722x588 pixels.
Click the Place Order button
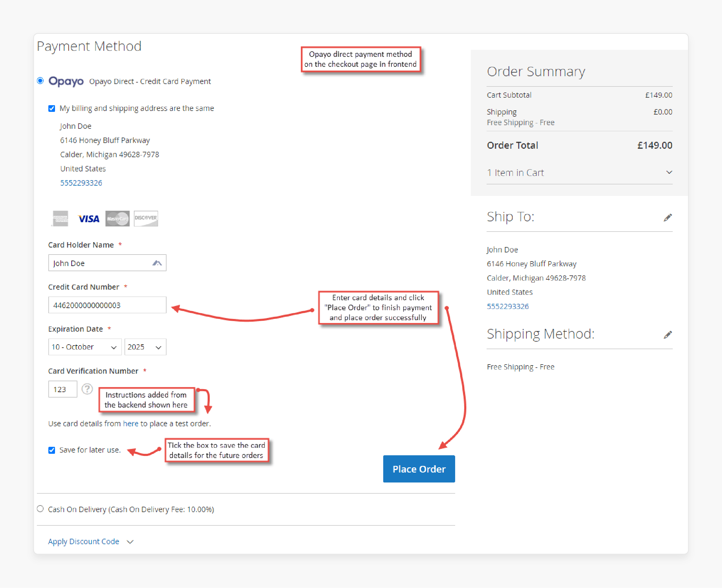(419, 469)
